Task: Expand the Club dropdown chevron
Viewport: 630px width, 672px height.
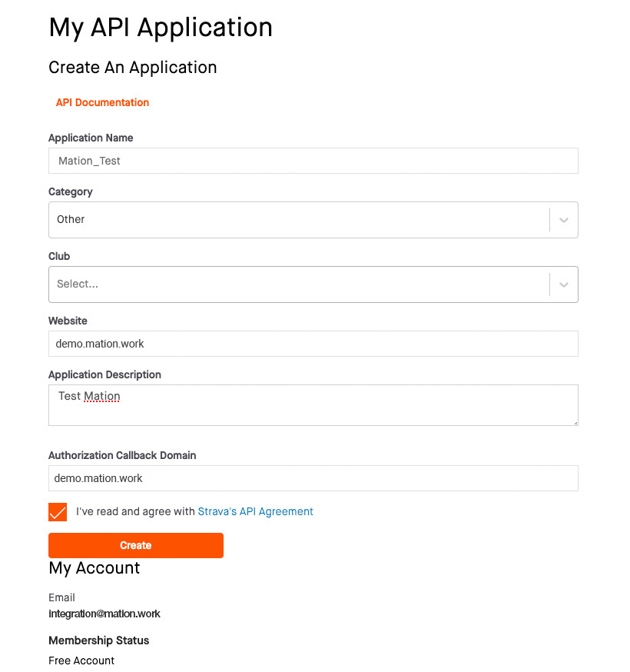Action: pos(564,284)
